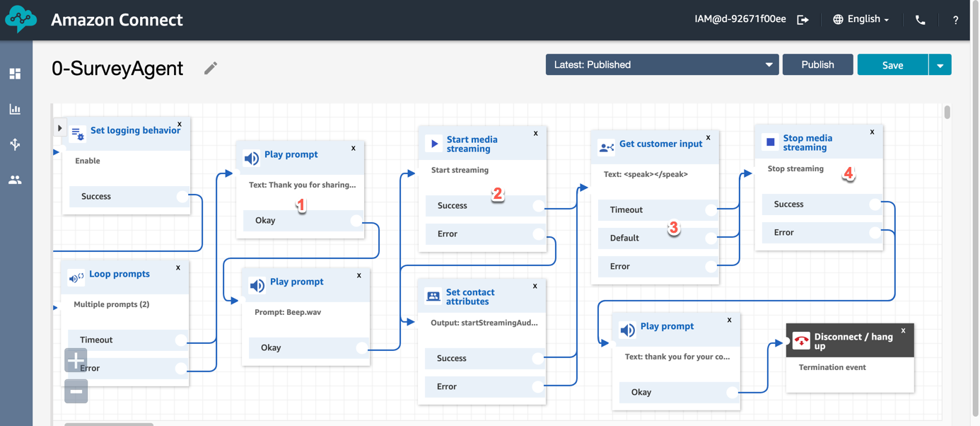Remove the Set logging behavior block with x
The height and width of the screenshot is (426, 980).
click(180, 124)
